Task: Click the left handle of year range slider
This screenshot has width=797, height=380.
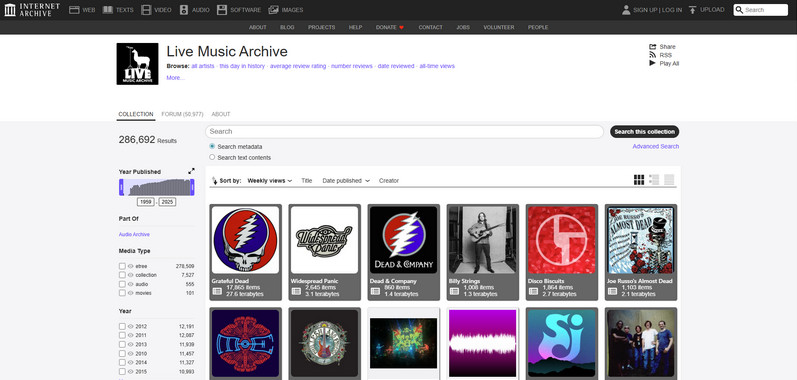Action: [121, 187]
